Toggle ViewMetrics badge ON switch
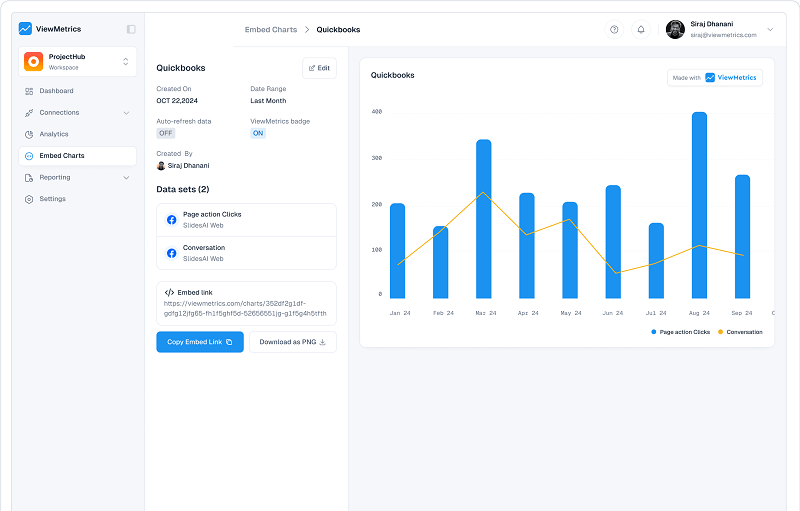This screenshot has height=511, width=800. pos(258,133)
